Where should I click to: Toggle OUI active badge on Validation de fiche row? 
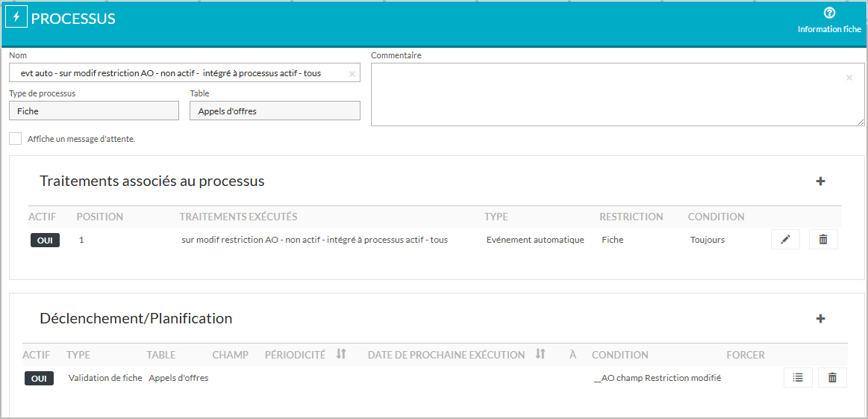pos(39,378)
